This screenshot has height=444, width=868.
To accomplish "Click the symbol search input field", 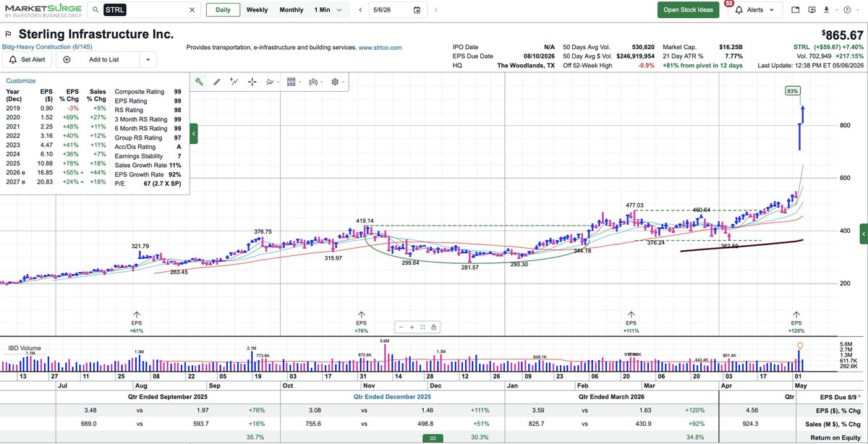I will pyautogui.click(x=145, y=10).
